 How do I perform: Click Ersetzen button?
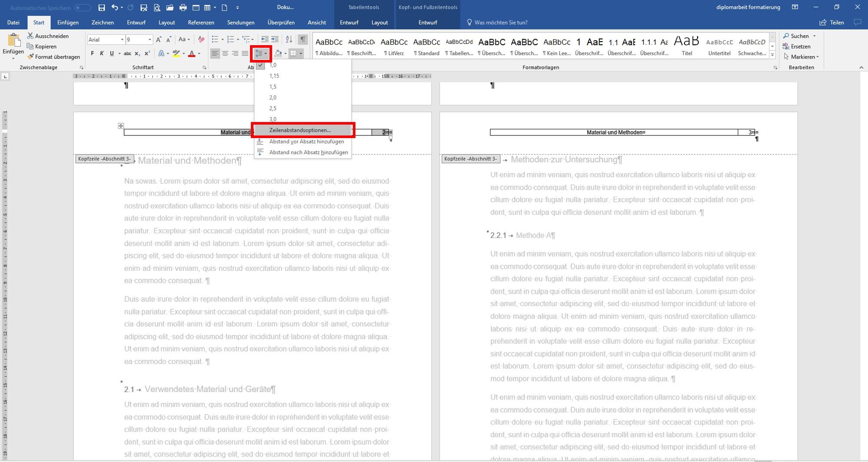point(796,46)
